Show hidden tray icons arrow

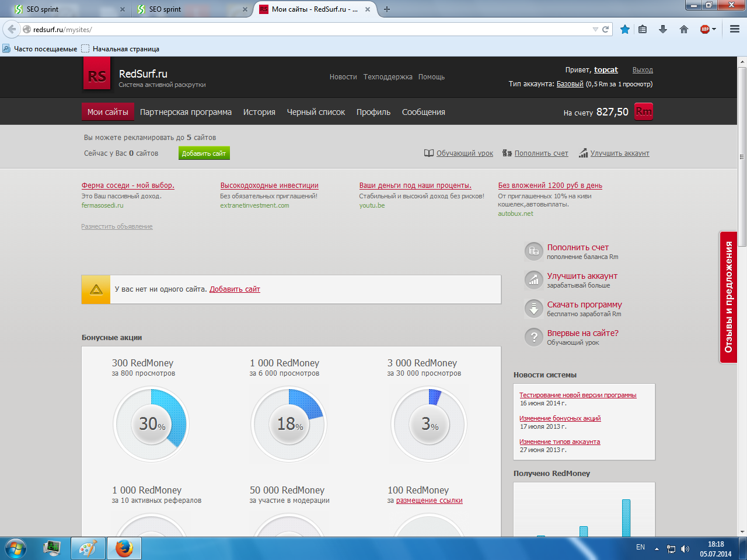tap(657, 549)
